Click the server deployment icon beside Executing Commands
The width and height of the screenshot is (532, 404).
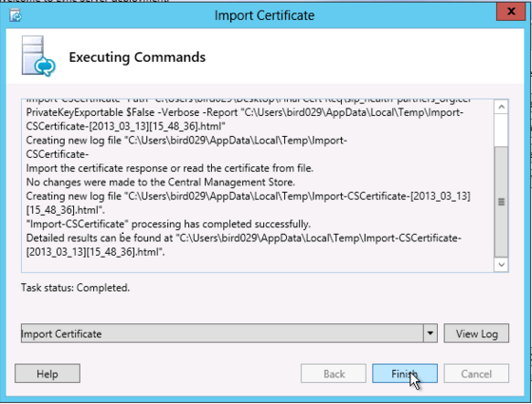(x=38, y=56)
